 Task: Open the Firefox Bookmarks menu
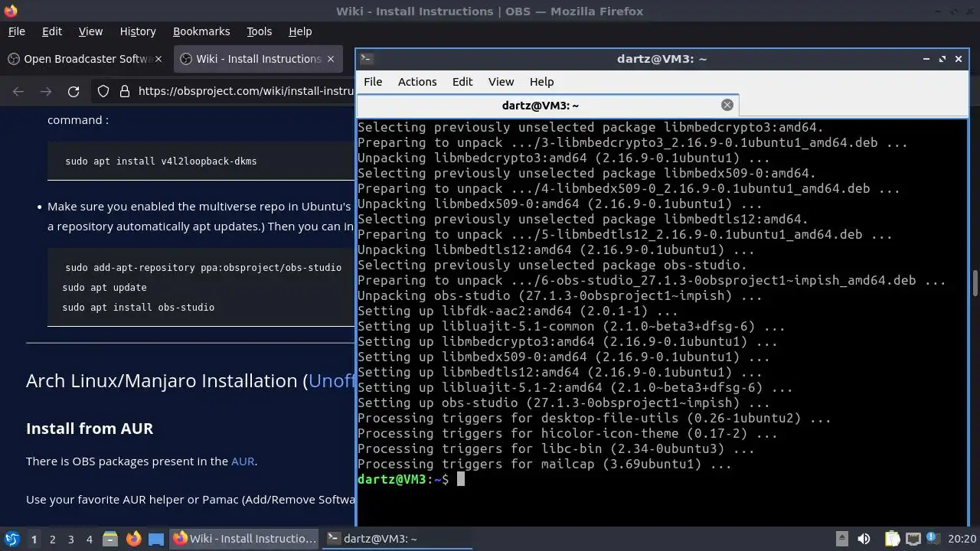pyautogui.click(x=201, y=31)
